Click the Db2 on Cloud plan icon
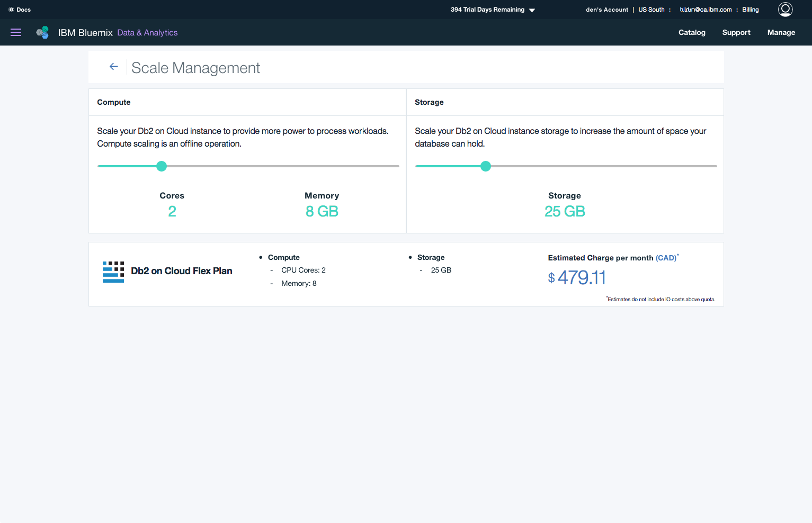This screenshot has height=523, width=812. tap(113, 272)
